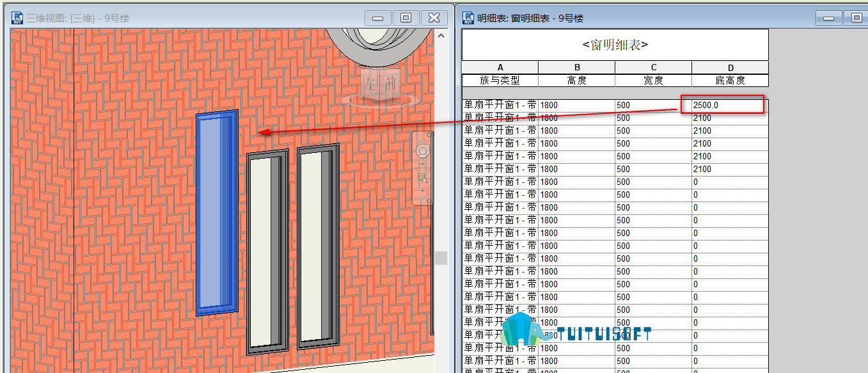The height and width of the screenshot is (373, 868).
Task: Minimize the window schedule view
Action: point(828,18)
